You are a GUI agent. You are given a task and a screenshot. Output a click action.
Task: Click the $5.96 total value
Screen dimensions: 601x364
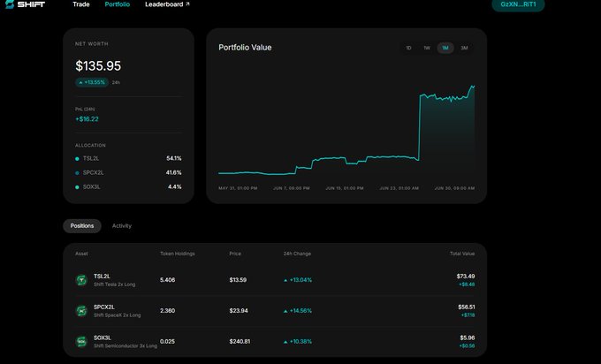468,337
